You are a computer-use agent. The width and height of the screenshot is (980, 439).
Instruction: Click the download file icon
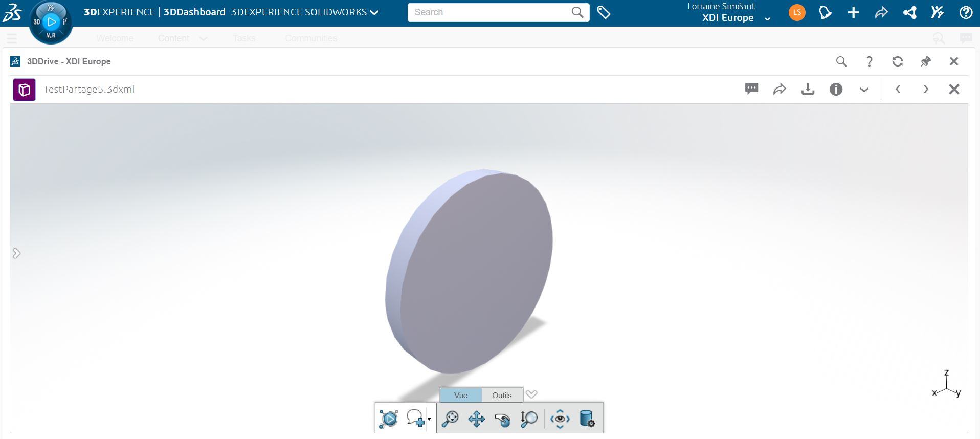click(808, 90)
